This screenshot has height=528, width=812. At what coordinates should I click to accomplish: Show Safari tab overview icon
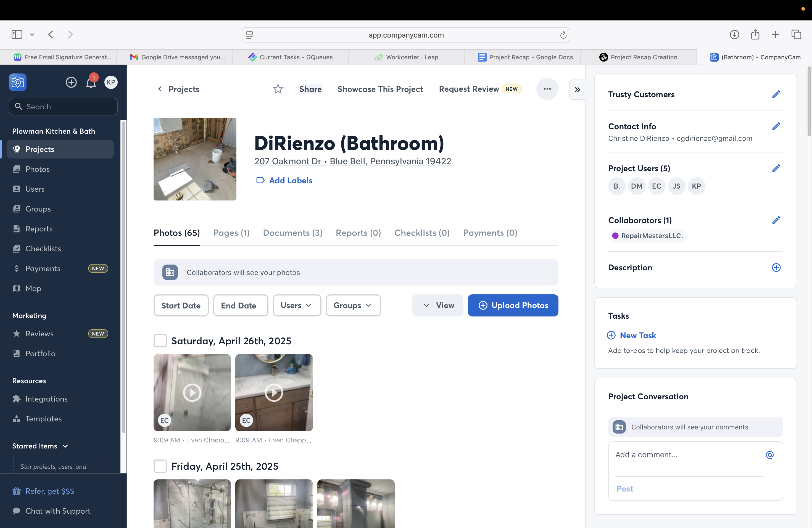tap(796, 35)
